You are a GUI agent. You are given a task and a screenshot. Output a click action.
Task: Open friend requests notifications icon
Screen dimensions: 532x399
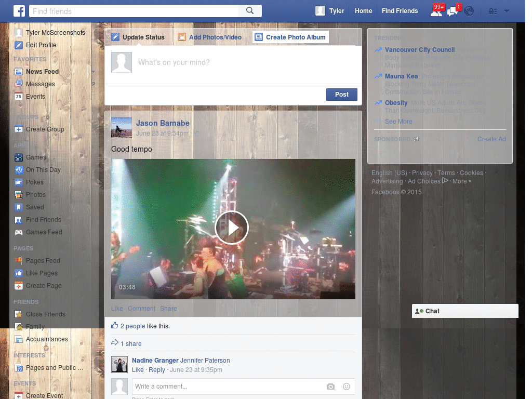pyautogui.click(x=436, y=11)
